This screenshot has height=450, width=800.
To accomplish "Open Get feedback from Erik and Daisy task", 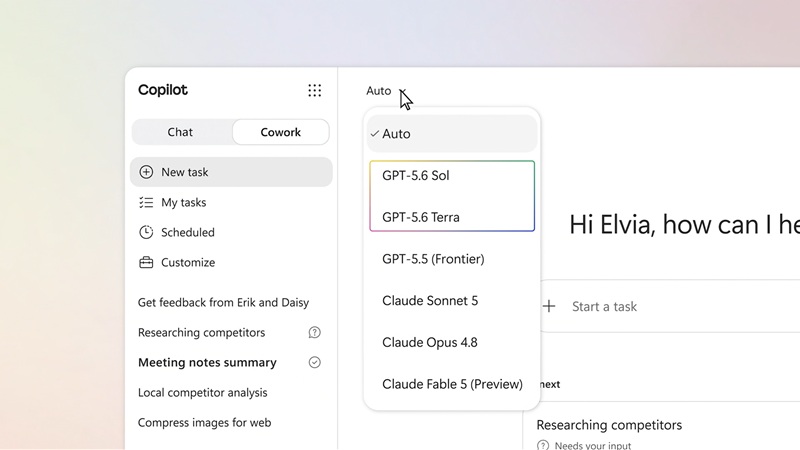I will click(223, 303).
